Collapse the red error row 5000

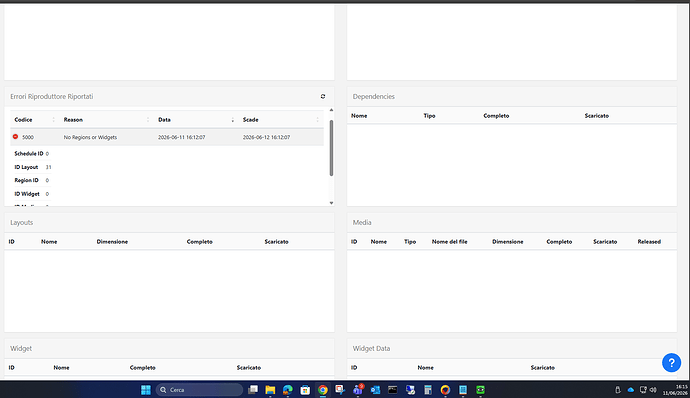coord(15,137)
